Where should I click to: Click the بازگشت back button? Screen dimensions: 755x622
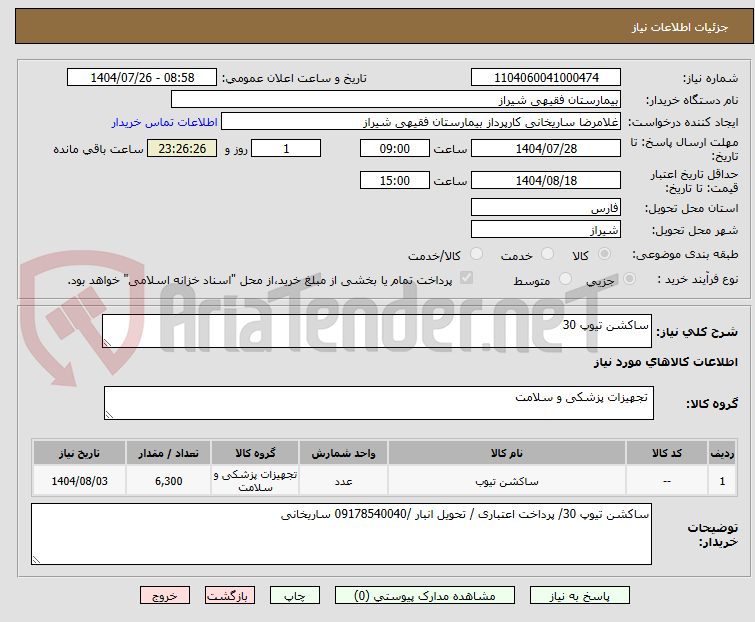coord(230,596)
